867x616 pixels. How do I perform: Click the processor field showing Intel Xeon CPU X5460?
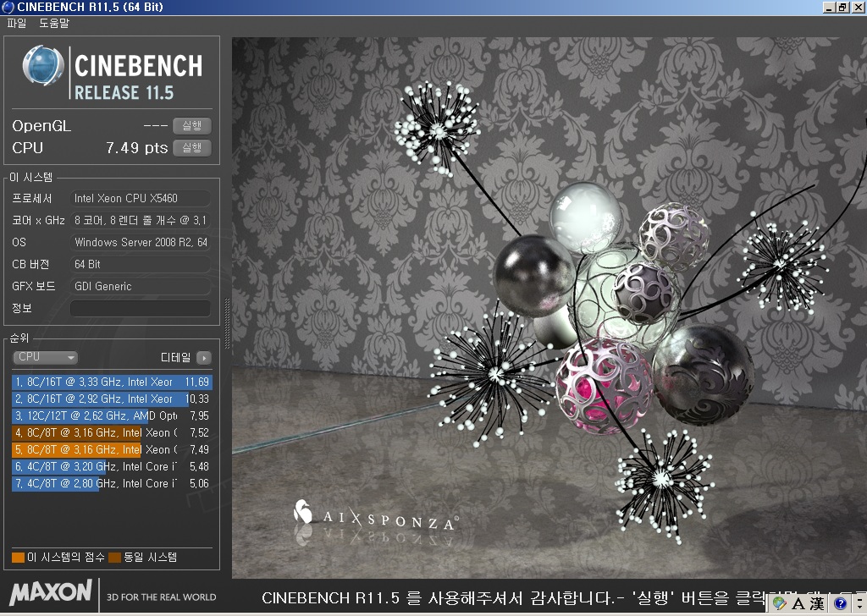(141, 198)
